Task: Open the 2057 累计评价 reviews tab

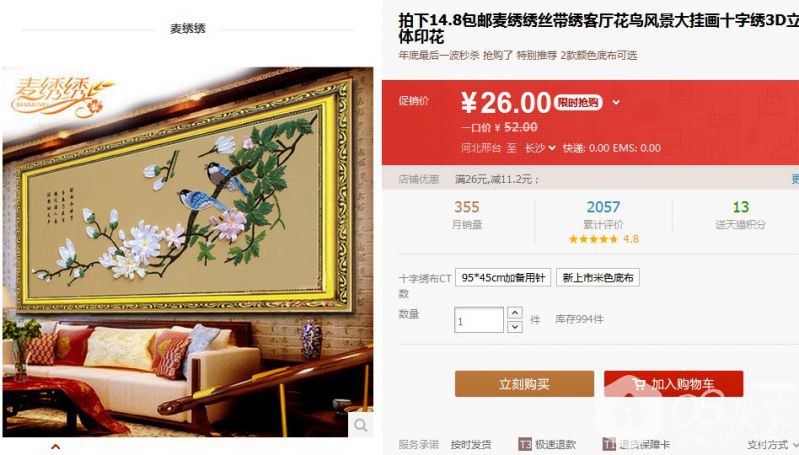Action: pos(603,215)
